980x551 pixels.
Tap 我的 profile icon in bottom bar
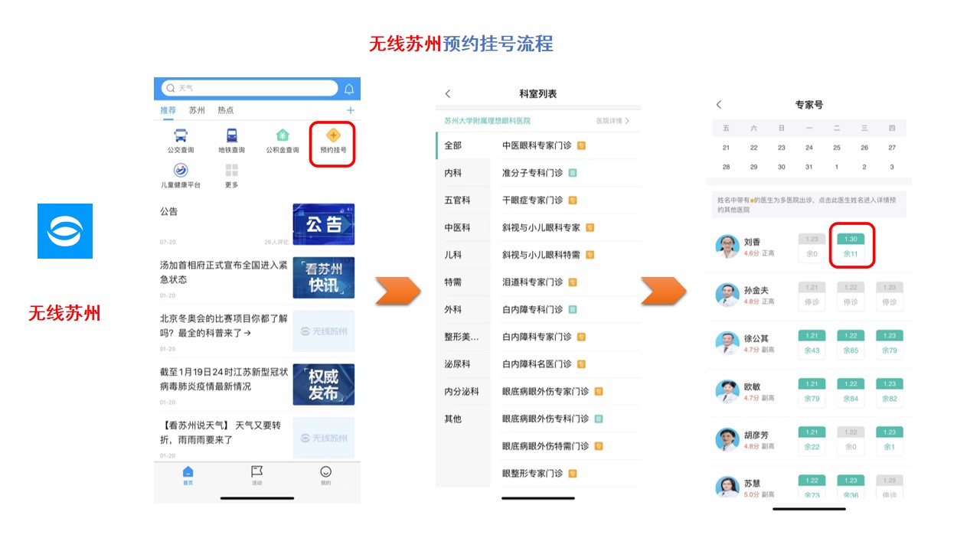[325, 471]
